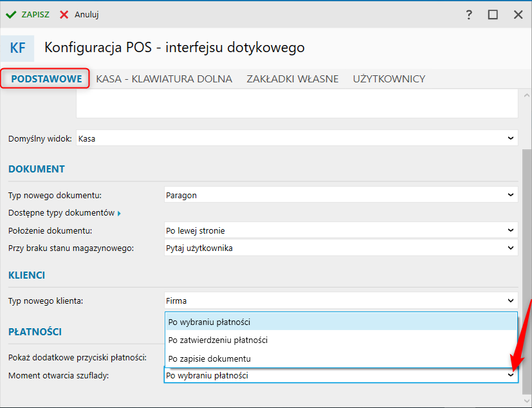Open the ZAKŁADKI WŁASNE tab
The image size is (532, 408).
293,79
